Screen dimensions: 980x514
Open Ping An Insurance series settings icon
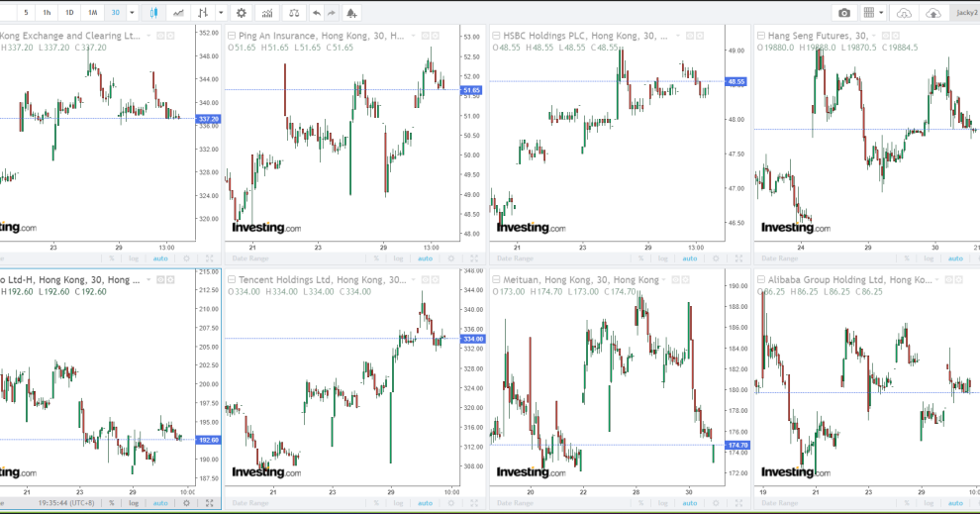[x=435, y=36]
